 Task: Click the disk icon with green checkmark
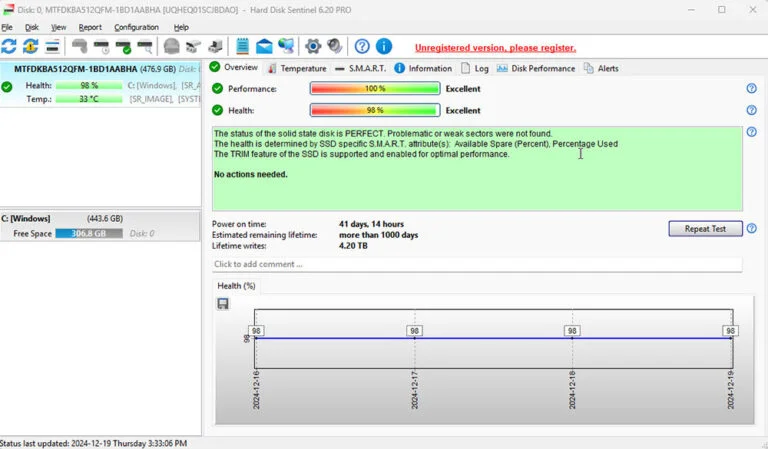click(123, 47)
